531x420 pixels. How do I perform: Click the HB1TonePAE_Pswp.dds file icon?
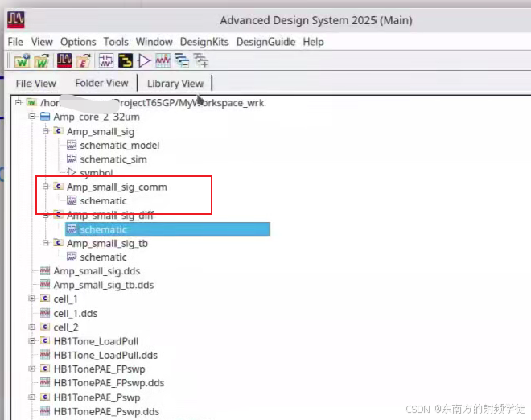pyautogui.click(x=45, y=411)
